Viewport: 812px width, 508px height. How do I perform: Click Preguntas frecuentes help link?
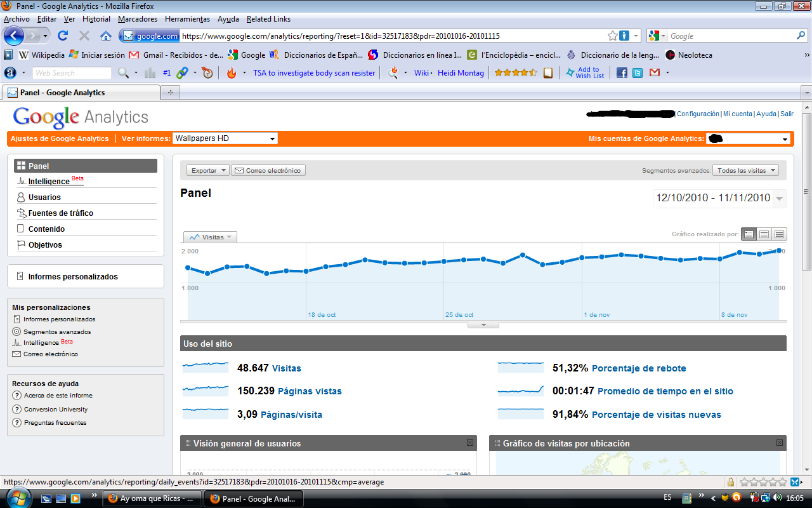[x=55, y=422]
